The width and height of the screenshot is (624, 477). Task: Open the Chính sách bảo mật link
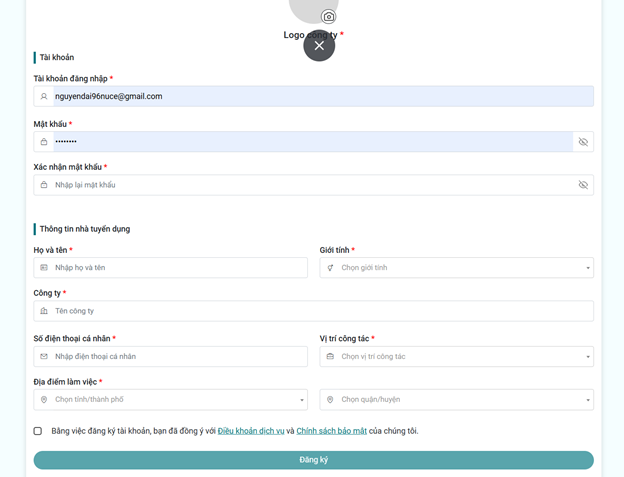[x=331, y=431]
